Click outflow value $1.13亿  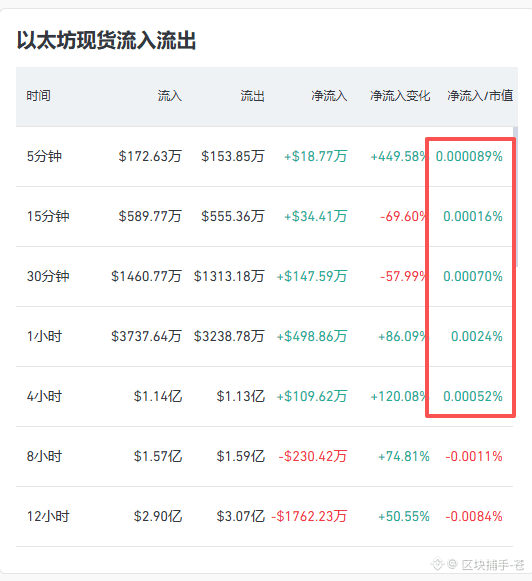tap(240, 396)
